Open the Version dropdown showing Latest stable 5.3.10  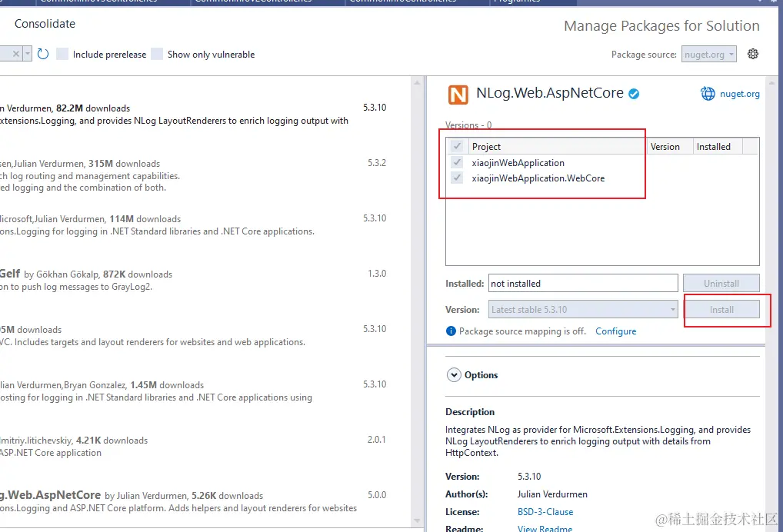tap(583, 309)
